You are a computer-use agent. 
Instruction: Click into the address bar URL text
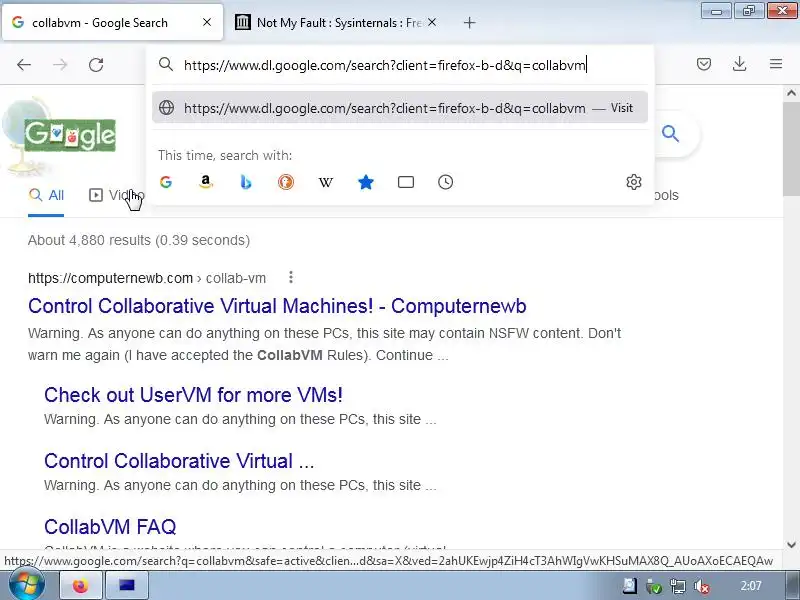385,65
